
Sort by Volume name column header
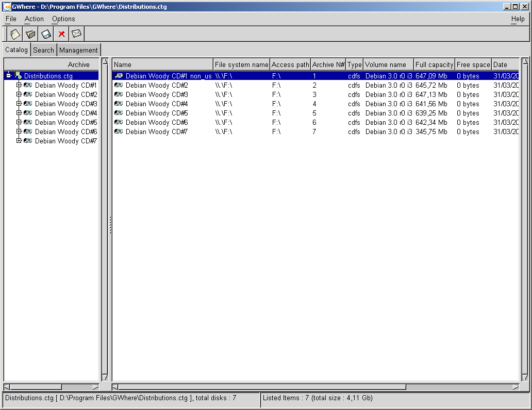click(x=389, y=64)
